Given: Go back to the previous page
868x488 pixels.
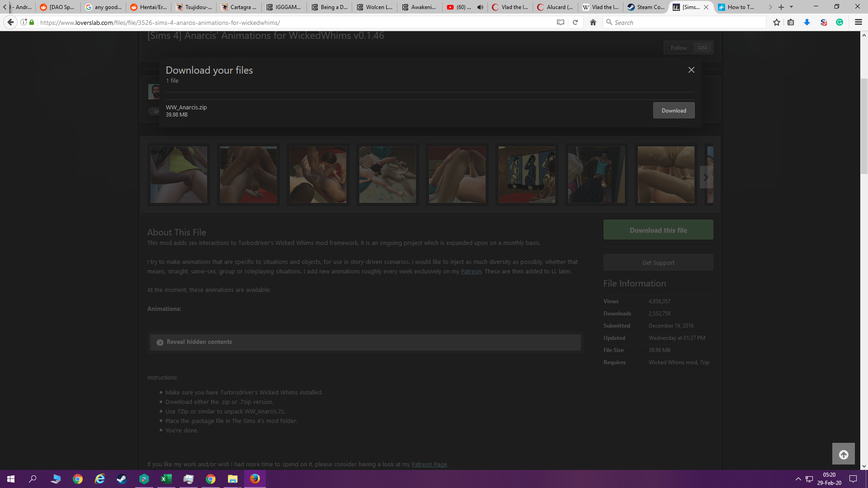Looking at the screenshot, I should (10, 22).
